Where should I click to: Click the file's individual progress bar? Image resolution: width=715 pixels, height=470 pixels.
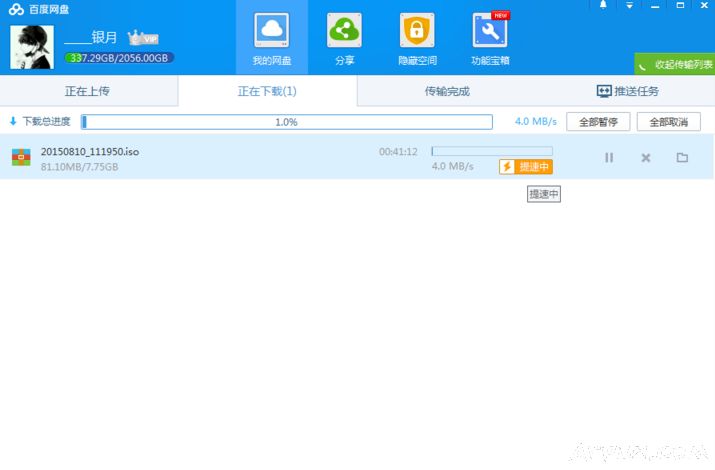492,151
